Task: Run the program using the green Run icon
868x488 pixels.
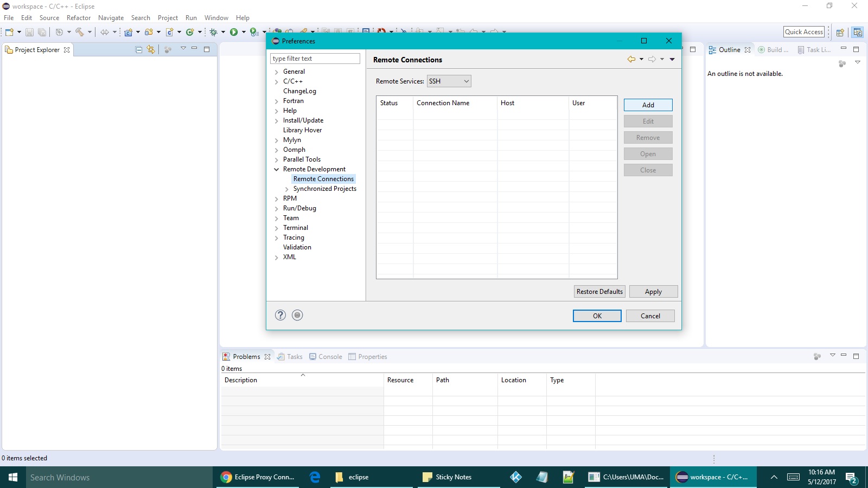Action: pyautogui.click(x=234, y=32)
